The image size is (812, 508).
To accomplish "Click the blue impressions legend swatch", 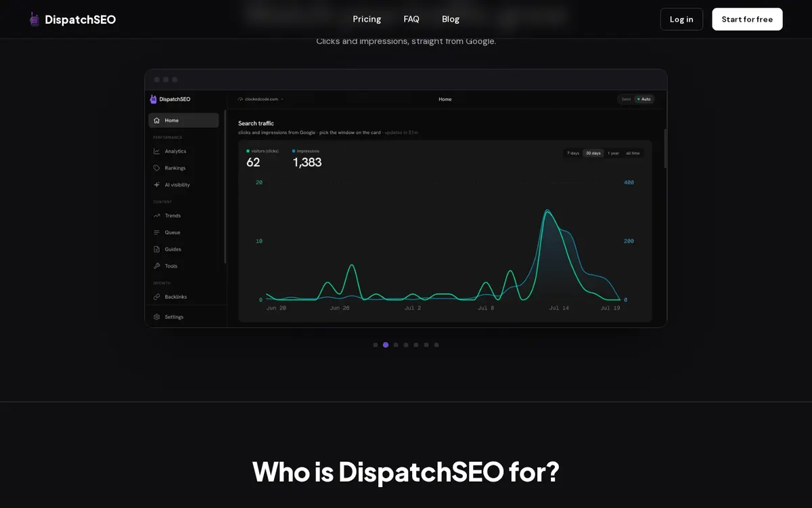I will 294,151.
